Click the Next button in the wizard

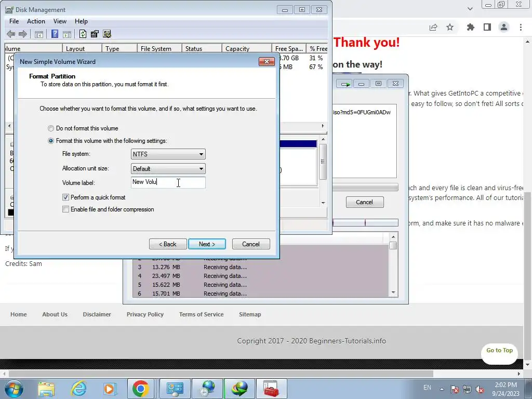coord(207,244)
